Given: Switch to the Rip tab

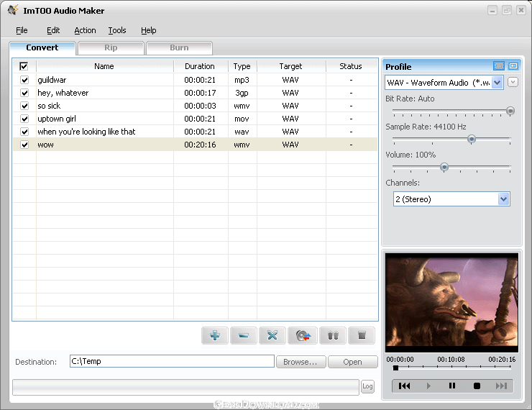Looking at the screenshot, I should (x=111, y=48).
